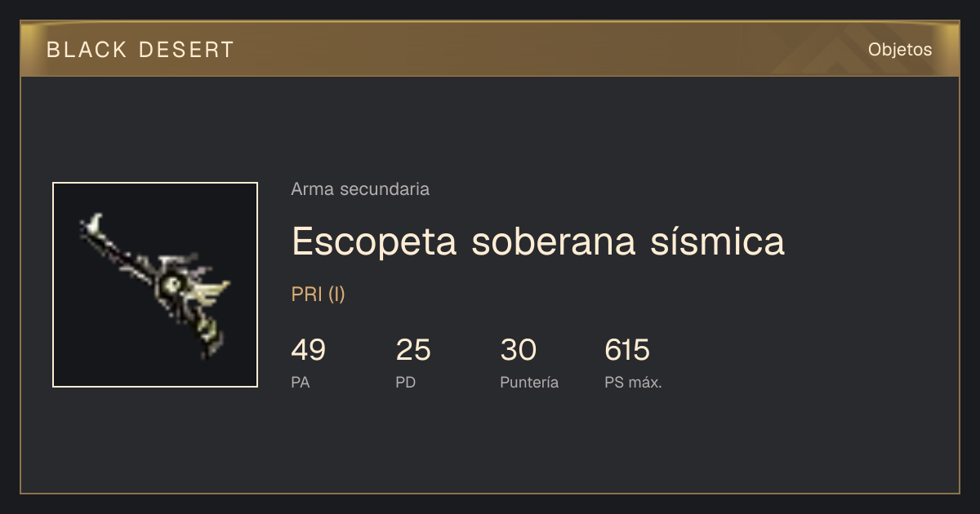
Task: Click the PA stat label
Action: [301, 383]
